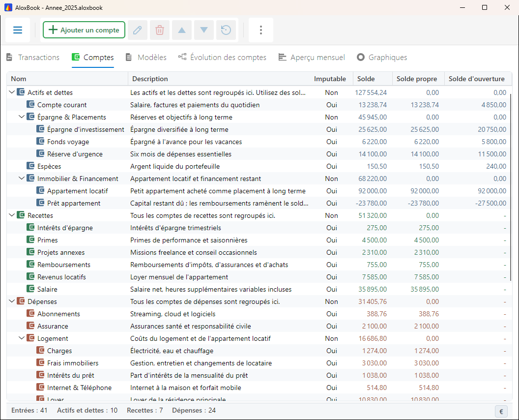The height and width of the screenshot is (420, 519).
Task: Collapse the Immobilier & Financement group
Action: tap(22, 178)
